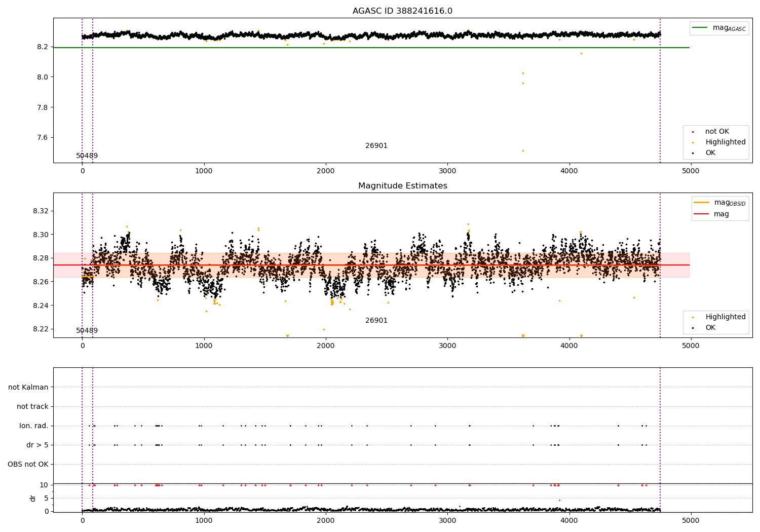Click 'not OK' legend entry in top plot
This screenshot has width=760, height=532.
pyautogui.click(x=711, y=132)
